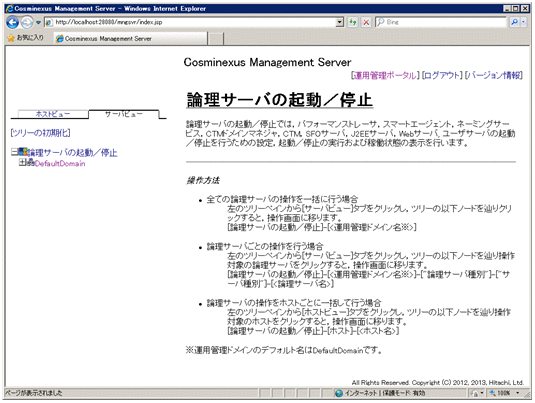Click the 保護モード: 有効 status text

[x=404, y=393]
